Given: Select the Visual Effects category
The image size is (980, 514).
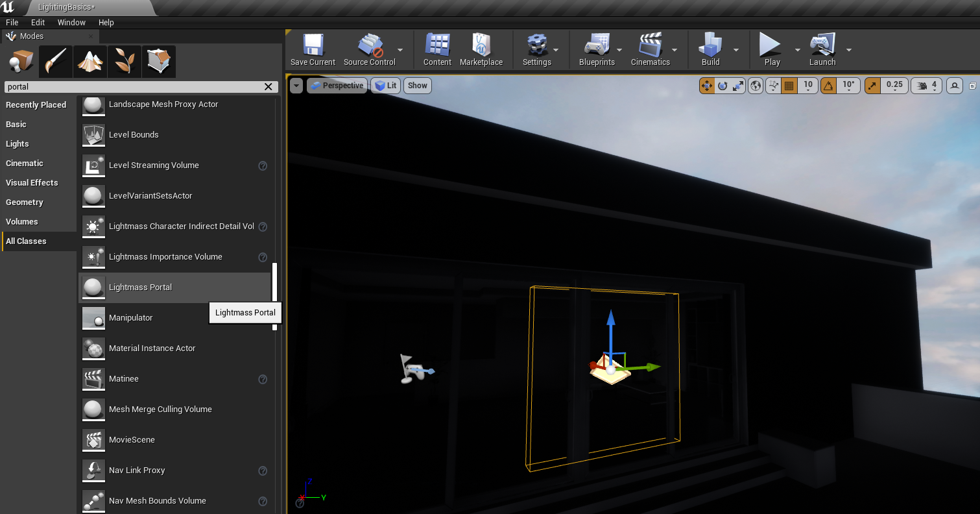Looking at the screenshot, I should 38,182.
